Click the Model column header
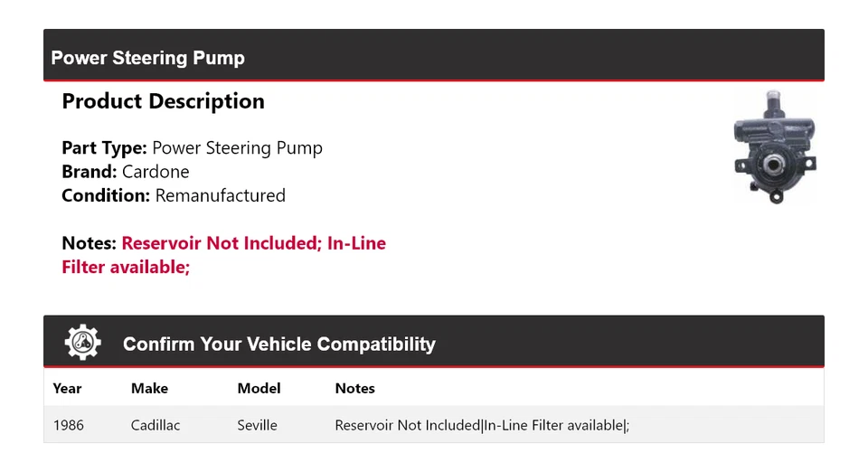This screenshot has height=472, width=868. coord(259,388)
